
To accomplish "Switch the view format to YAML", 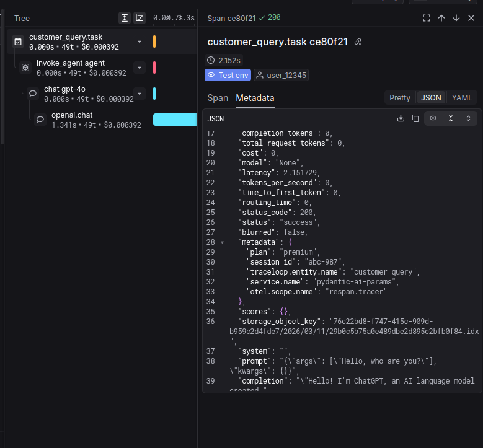I will tap(462, 97).
